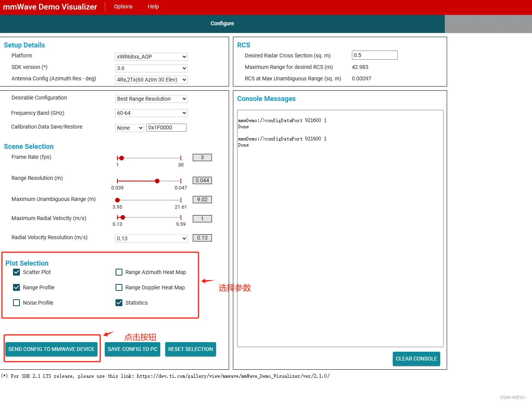Viewport: 532px width, 403px height.
Task: Click the Setup Details heading
Action: pyautogui.click(x=24, y=45)
